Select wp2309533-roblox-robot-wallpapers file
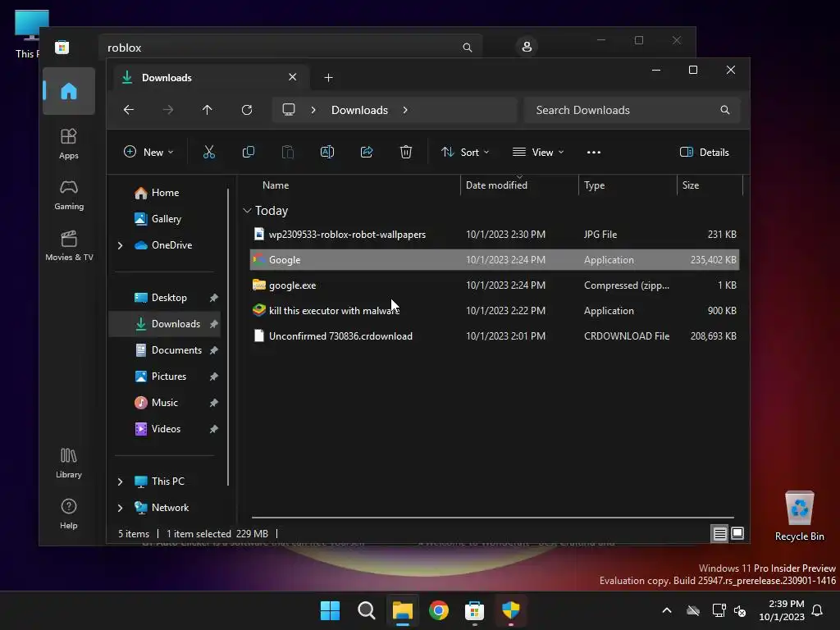 coord(495,235)
